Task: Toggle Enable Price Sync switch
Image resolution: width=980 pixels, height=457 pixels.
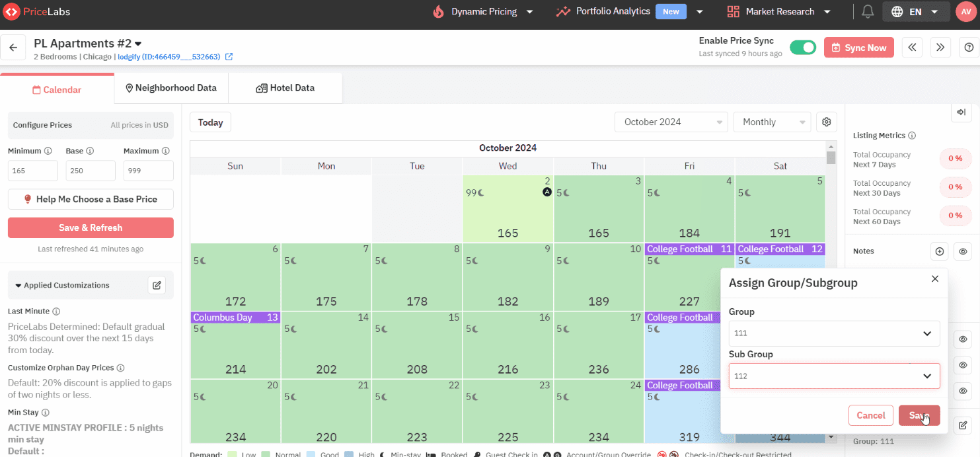Action: click(x=803, y=48)
